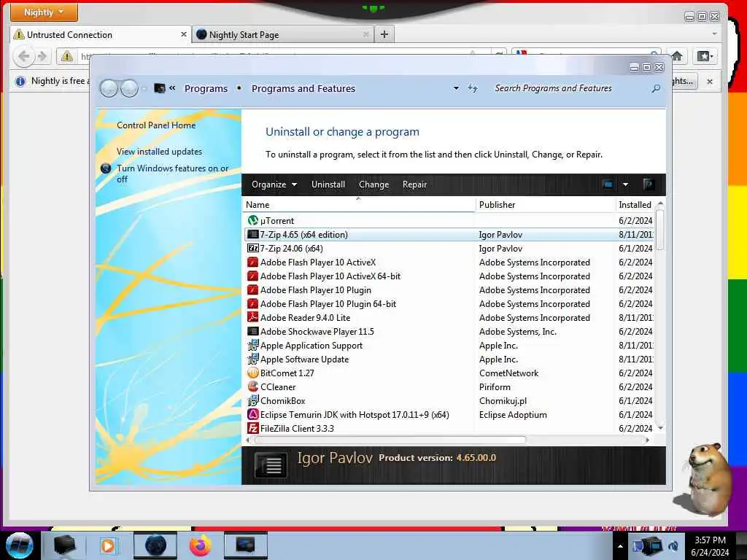Dismiss the Nightly info bar
The image size is (747, 560).
pyautogui.click(x=709, y=82)
